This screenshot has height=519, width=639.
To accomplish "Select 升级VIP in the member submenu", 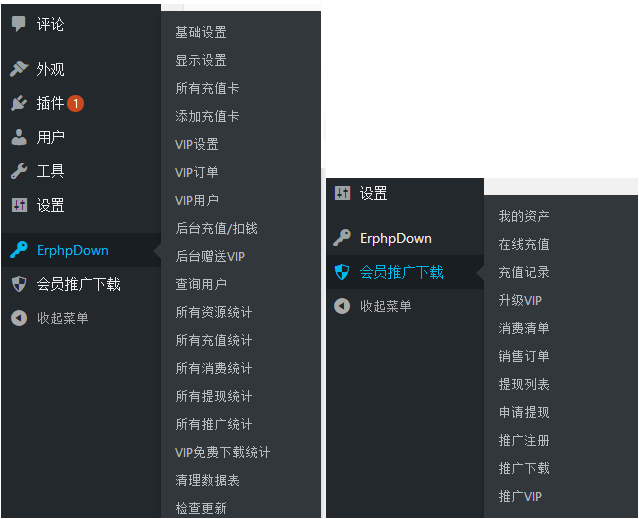I will point(520,300).
